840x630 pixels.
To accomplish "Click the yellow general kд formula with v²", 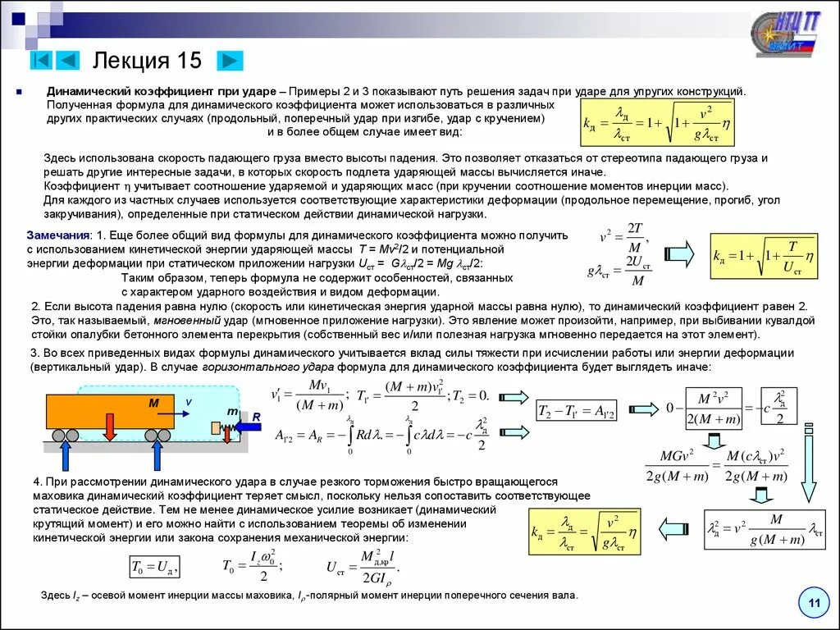I will click(657, 124).
